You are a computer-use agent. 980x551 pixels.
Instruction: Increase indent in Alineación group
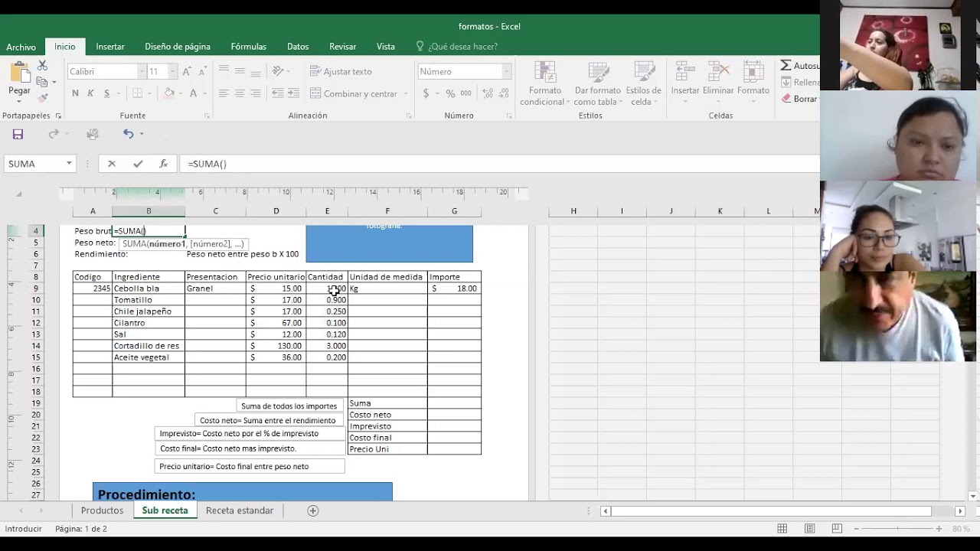coord(293,93)
